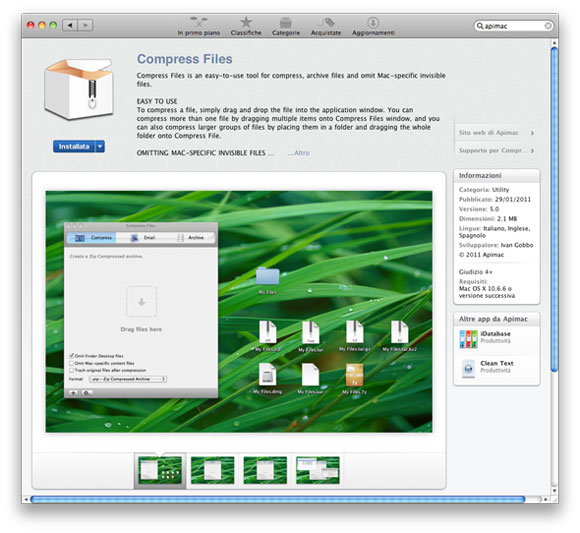Screen dimensions: 580x533
Task: Click the EASY TO USE heading
Action: 157,101
